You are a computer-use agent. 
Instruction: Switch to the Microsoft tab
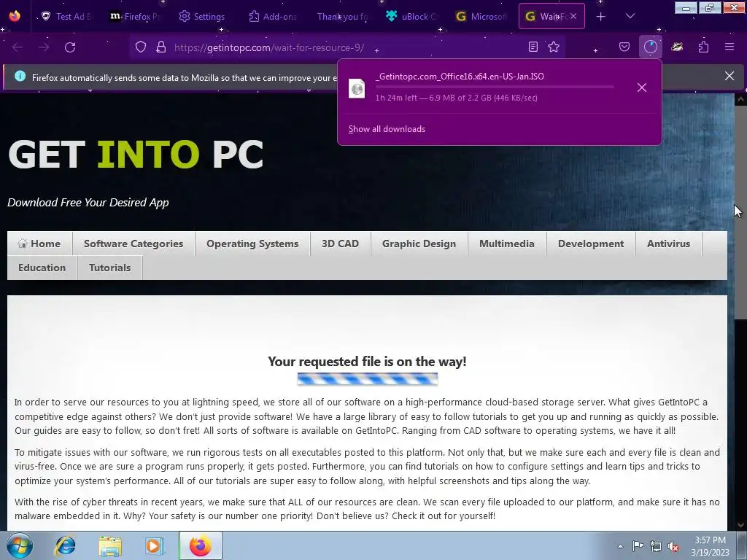[481, 16]
